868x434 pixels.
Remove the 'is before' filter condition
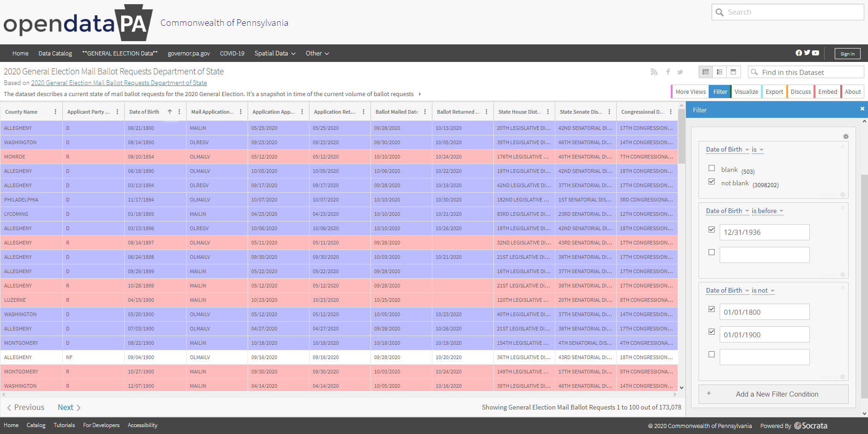[x=843, y=208]
